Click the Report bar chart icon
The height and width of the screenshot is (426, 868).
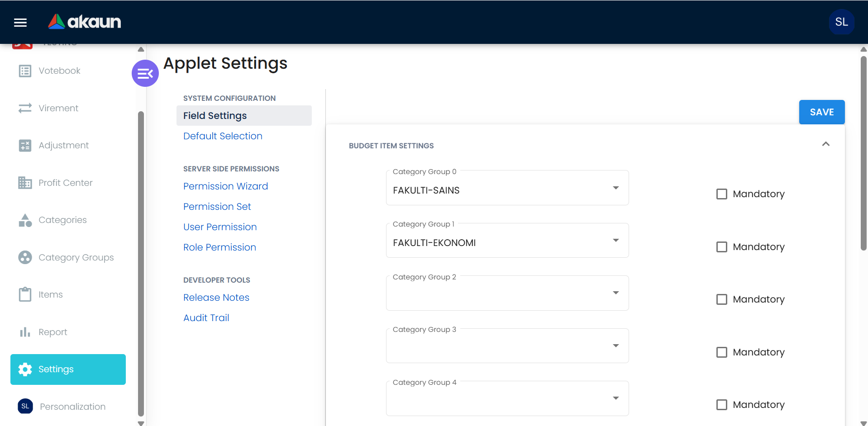point(25,332)
